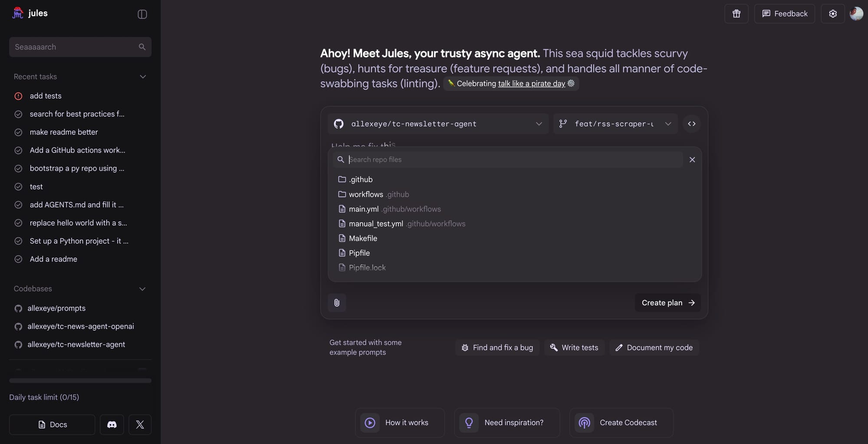This screenshot has width=868, height=444.
Task: Open the user profile avatar
Action: click(x=856, y=14)
